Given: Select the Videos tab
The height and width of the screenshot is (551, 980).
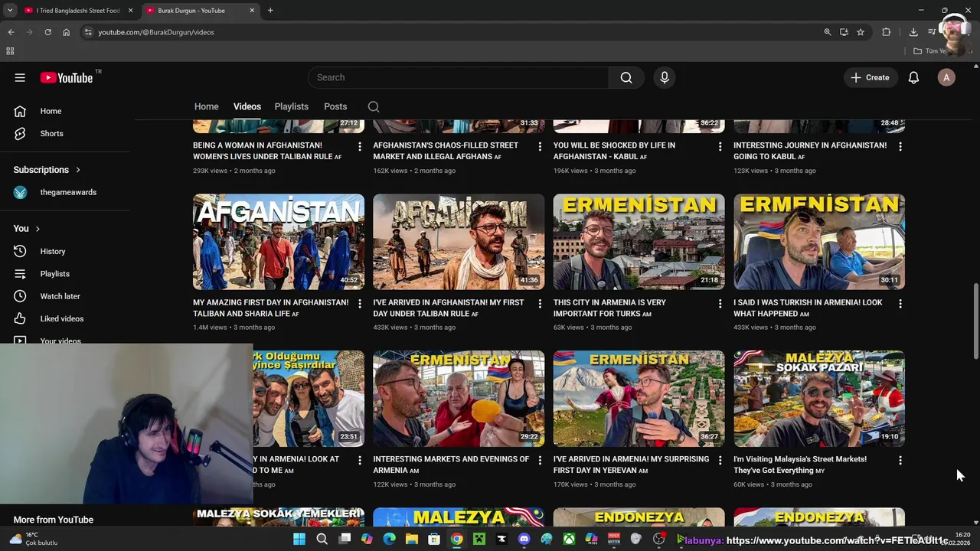Looking at the screenshot, I should (x=247, y=106).
